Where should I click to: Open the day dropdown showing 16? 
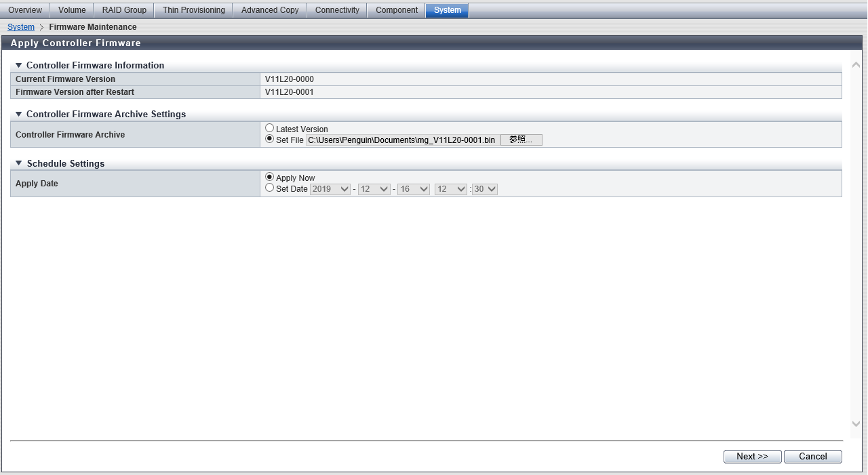click(413, 189)
